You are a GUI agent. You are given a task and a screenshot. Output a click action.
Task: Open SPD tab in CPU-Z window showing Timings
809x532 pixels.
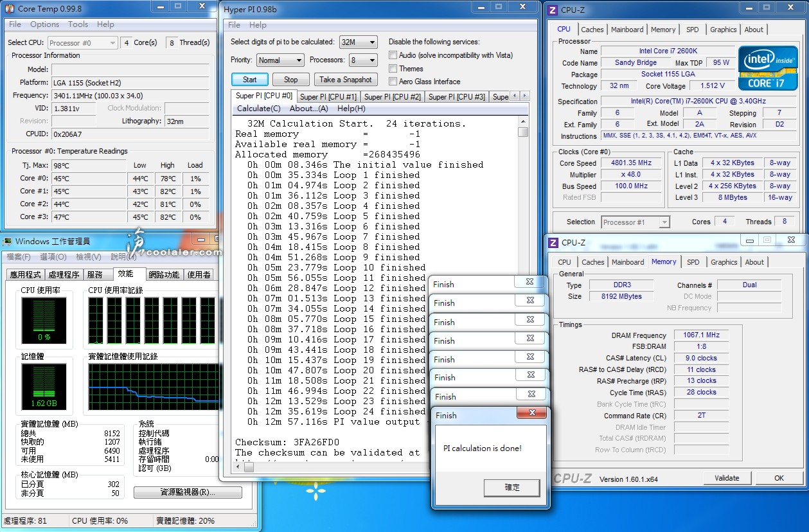[693, 262]
